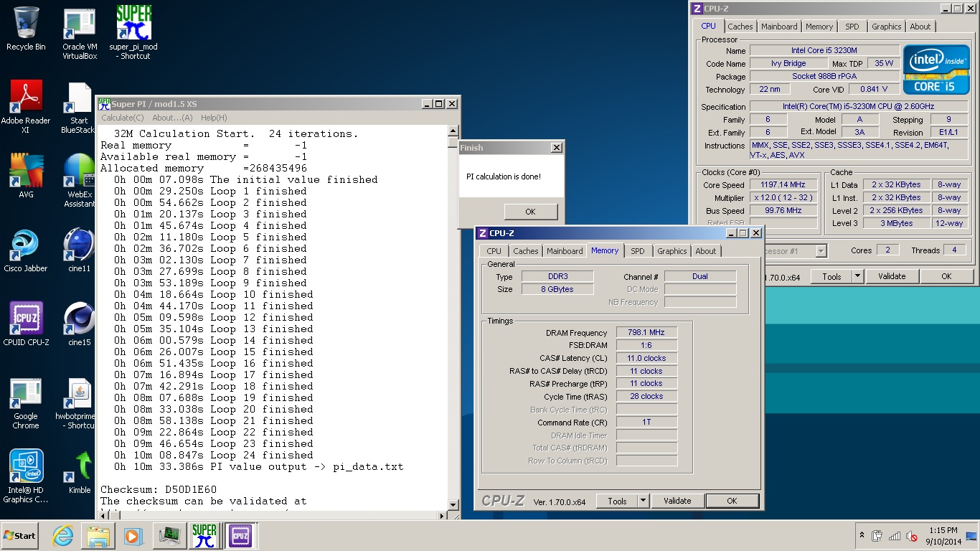The image size is (980, 551).
Task: Switch to About tab in front CPU-Z window
Action: point(706,251)
